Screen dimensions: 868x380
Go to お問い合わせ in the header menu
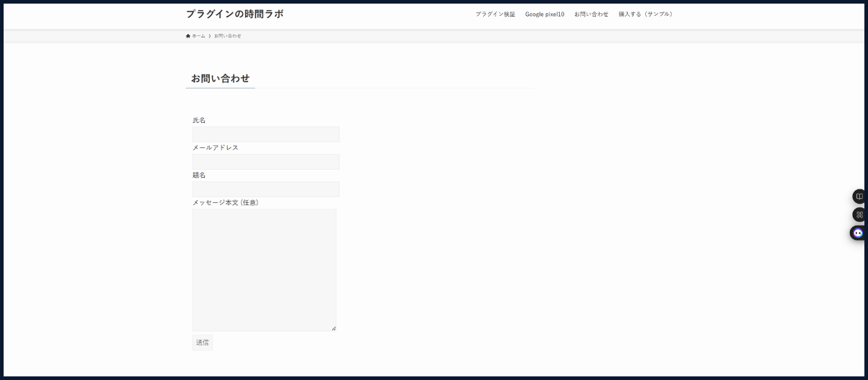pyautogui.click(x=591, y=14)
